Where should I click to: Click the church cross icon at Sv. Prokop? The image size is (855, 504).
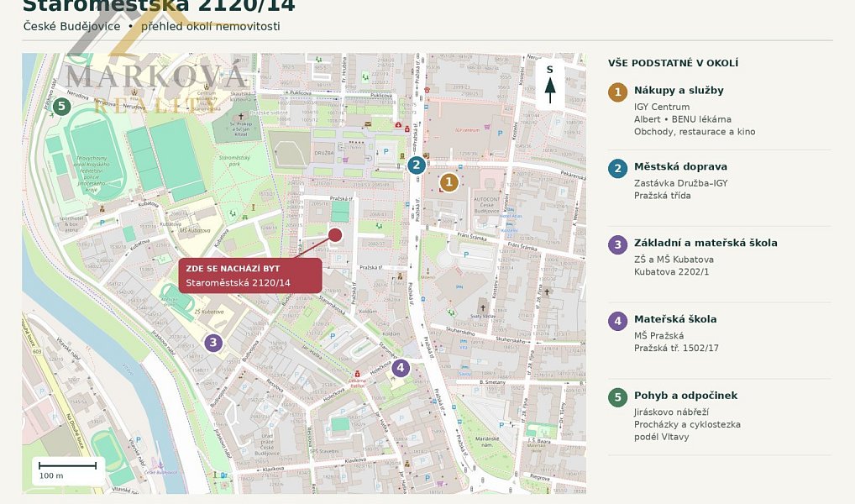pos(240,116)
